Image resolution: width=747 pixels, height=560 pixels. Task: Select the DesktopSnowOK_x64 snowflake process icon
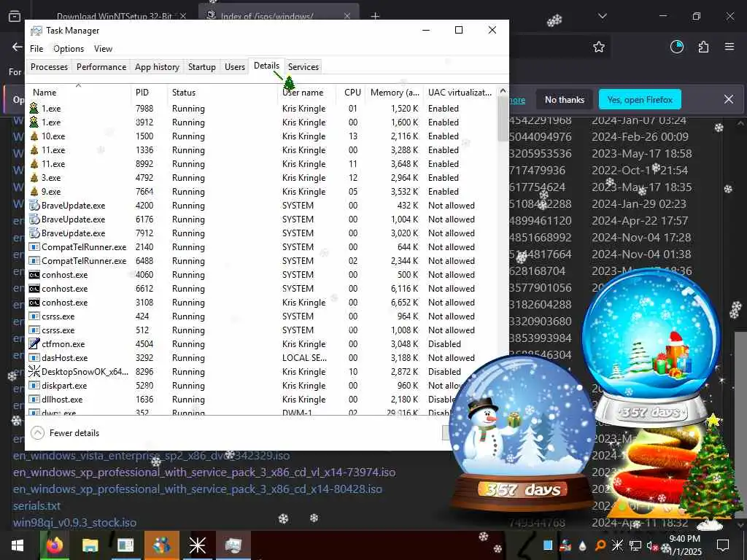pos(34,371)
